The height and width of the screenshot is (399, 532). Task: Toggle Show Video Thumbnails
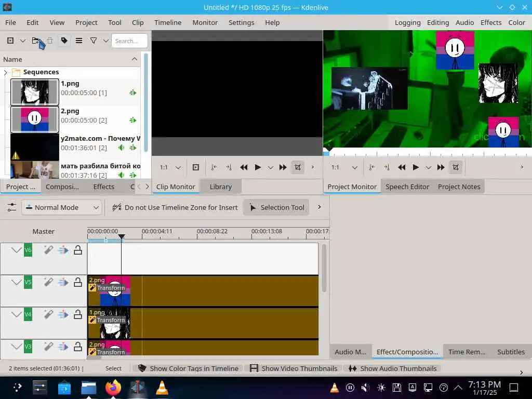click(x=294, y=368)
